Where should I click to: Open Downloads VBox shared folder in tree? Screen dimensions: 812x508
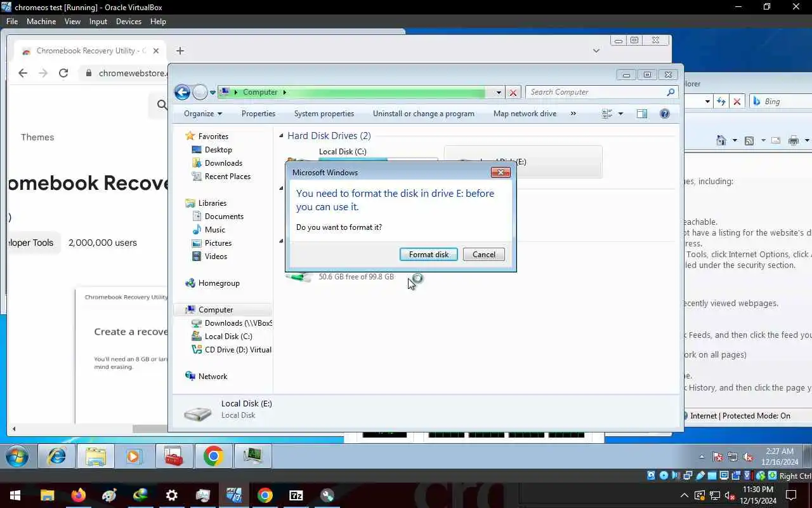tap(239, 323)
